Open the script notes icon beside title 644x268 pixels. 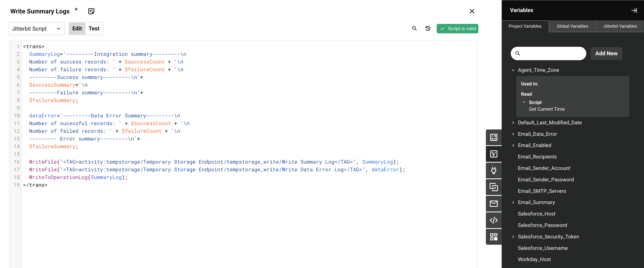(x=91, y=11)
